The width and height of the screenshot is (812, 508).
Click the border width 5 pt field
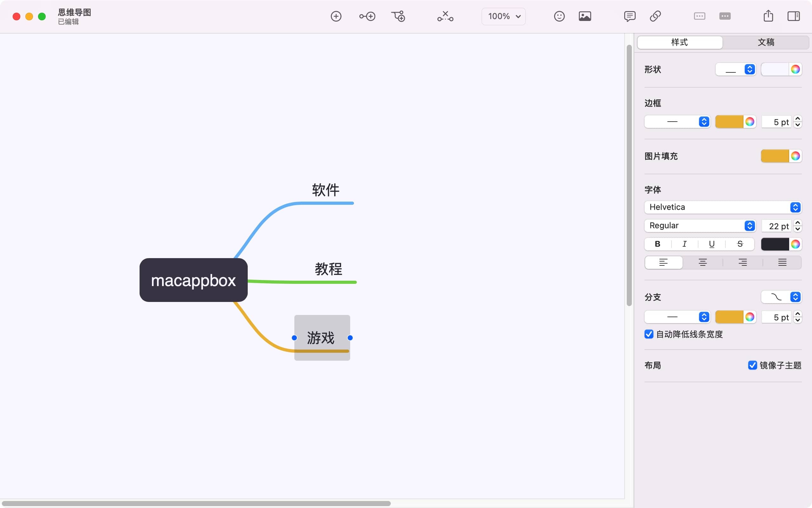pos(776,122)
